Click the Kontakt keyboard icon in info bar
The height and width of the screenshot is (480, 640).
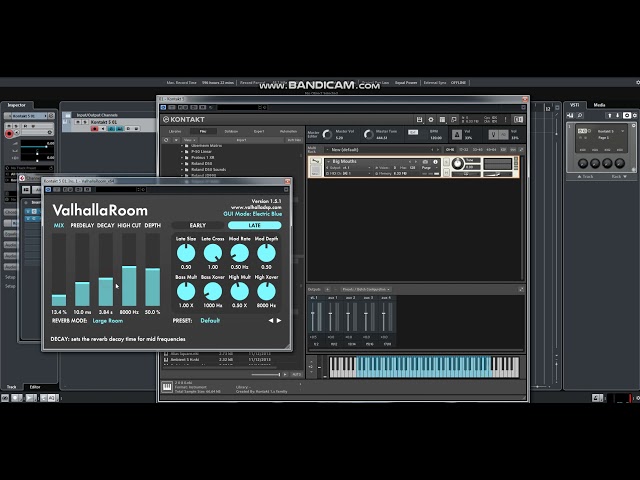point(167,386)
